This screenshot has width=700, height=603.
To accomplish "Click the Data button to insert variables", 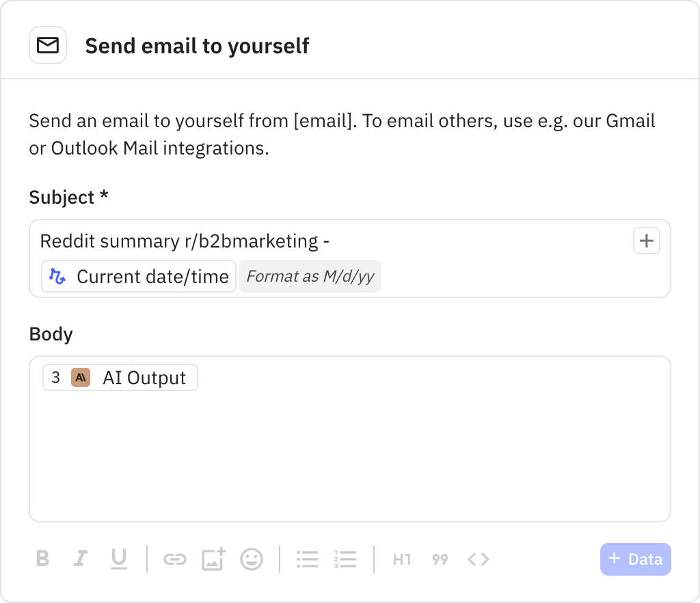I will [635, 559].
